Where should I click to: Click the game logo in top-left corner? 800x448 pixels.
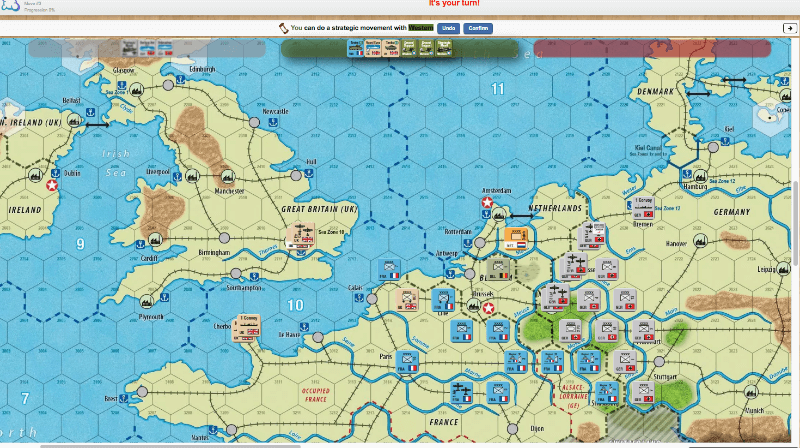[12, 7]
